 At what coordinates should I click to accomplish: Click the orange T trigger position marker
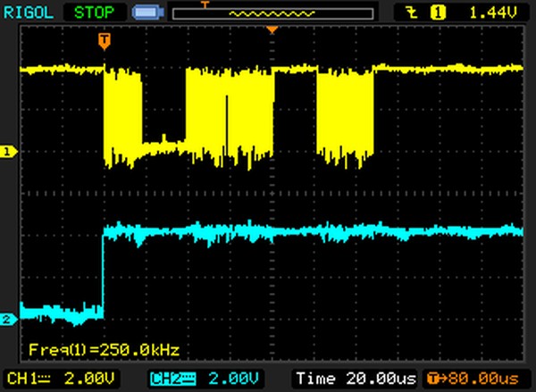pos(105,40)
